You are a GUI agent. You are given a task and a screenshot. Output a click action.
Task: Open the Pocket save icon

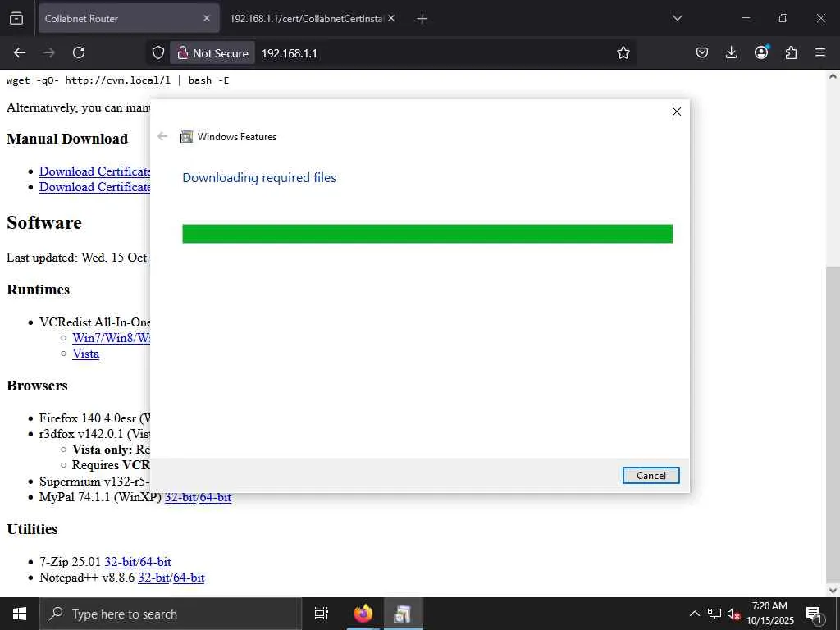[x=702, y=52]
